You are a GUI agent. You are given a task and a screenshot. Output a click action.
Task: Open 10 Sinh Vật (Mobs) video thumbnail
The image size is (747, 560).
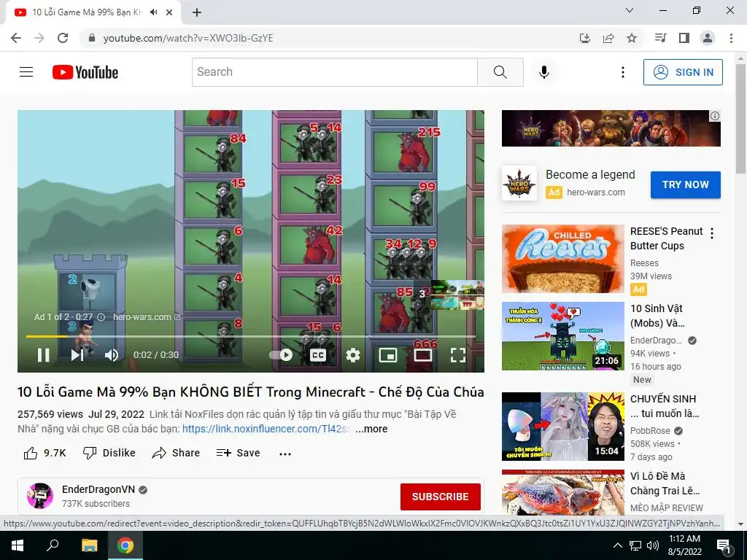pos(562,335)
